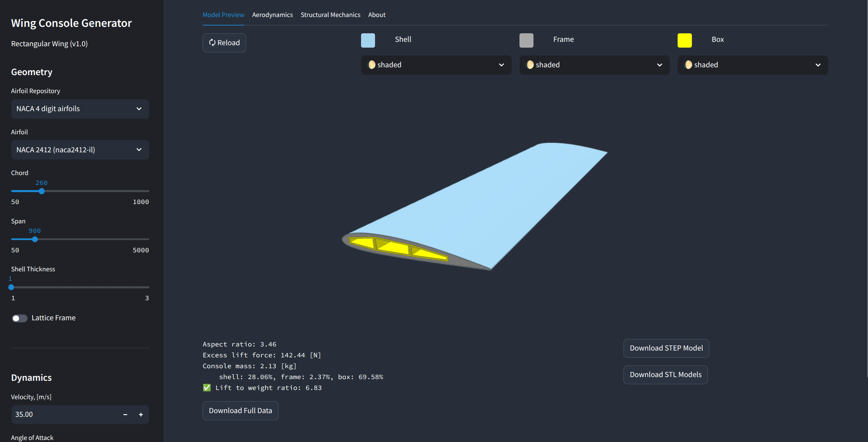The height and width of the screenshot is (442, 868).
Task: Switch to the Structural Mechanics tab
Action: tap(330, 15)
